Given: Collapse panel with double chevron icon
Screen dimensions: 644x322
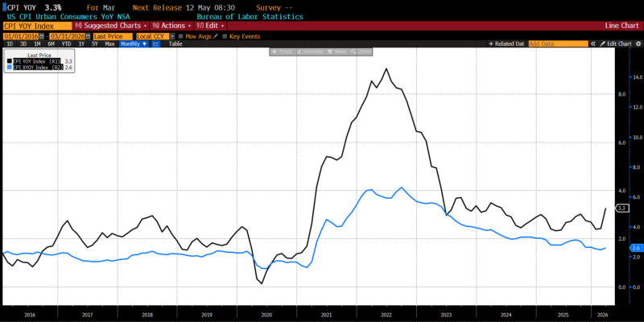Looking at the screenshot, I should [x=592, y=43].
